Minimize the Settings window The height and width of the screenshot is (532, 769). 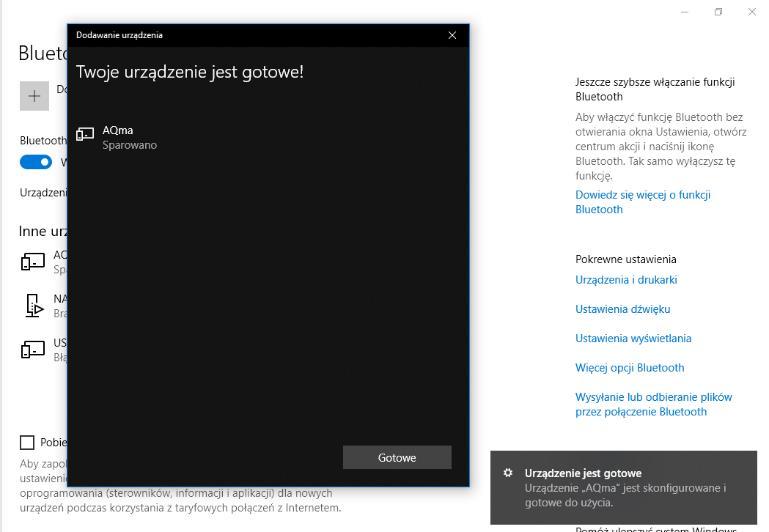click(685, 12)
